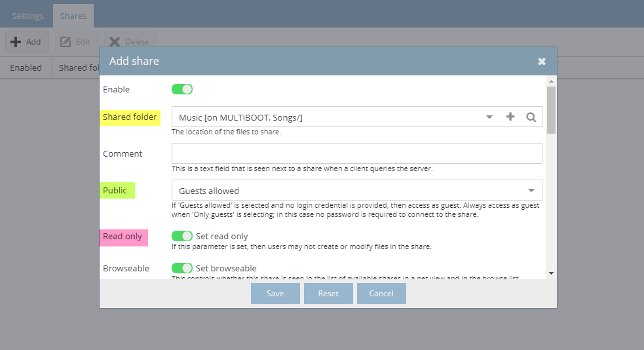Click the highlighted 'Shared folder' label
This screenshot has height=350, width=644.
point(130,117)
